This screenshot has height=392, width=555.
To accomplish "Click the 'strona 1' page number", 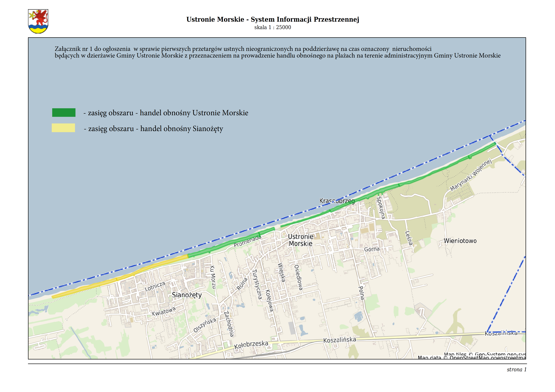I will [517, 370].
